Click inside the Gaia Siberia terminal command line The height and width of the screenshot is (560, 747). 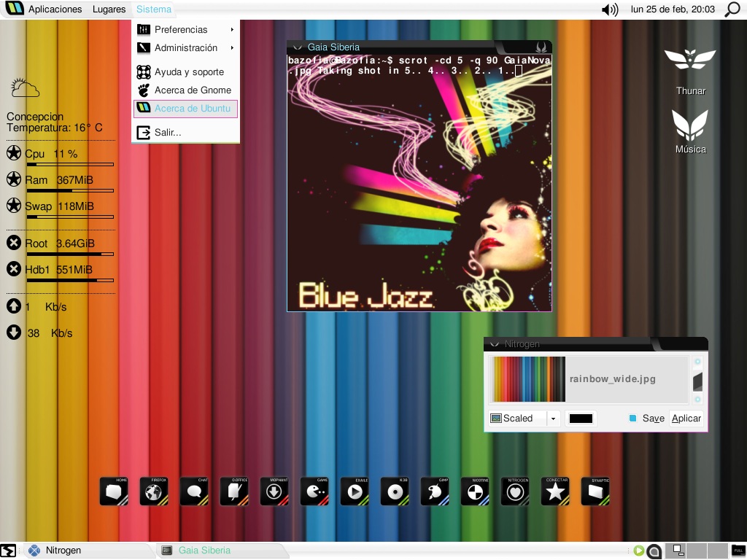pyautogui.click(x=419, y=65)
